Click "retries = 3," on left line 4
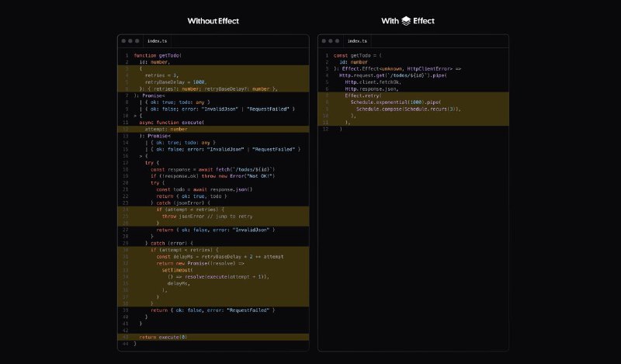Screen dimensions: 621x364 [x=161, y=75]
